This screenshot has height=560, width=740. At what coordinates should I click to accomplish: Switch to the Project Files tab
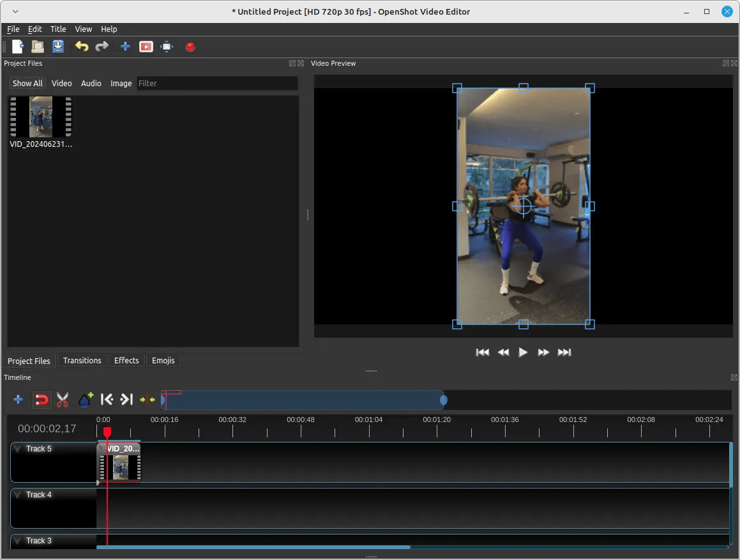[x=29, y=361]
